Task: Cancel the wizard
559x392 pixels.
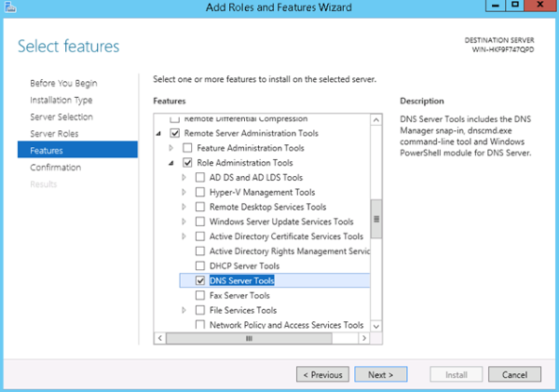Action: click(x=514, y=374)
